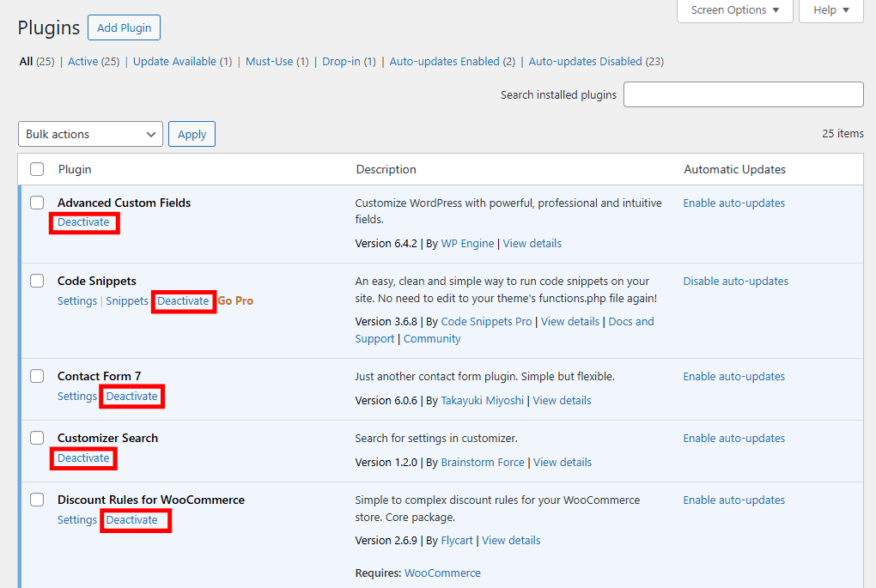View details of Customizer Search
This screenshot has width=876, height=588.
click(x=563, y=463)
